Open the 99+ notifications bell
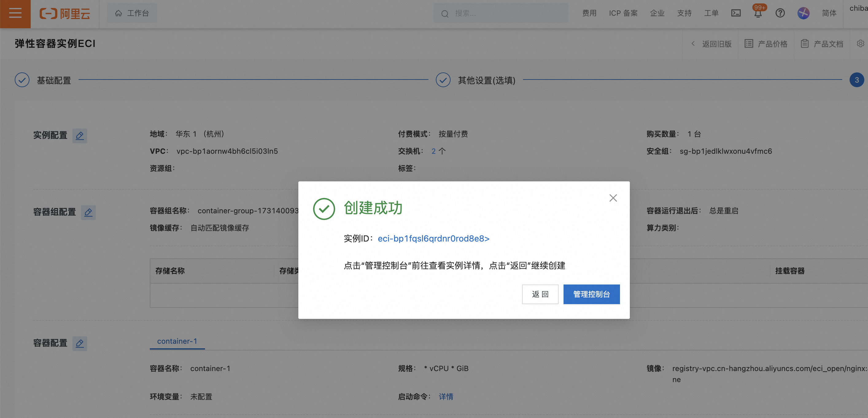Viewport: 868px width, 418px height. [758, 14]
